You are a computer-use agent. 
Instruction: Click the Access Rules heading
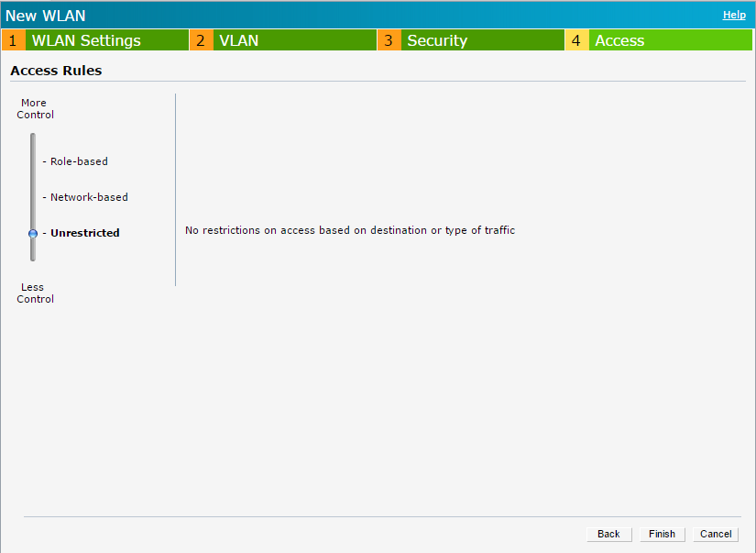(56, 71)
